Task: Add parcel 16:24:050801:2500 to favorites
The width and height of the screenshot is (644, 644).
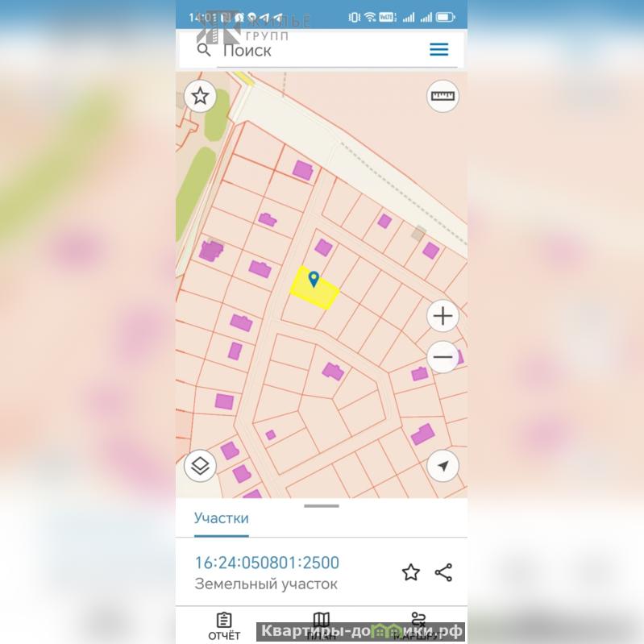Action: (x=411, y=572)
